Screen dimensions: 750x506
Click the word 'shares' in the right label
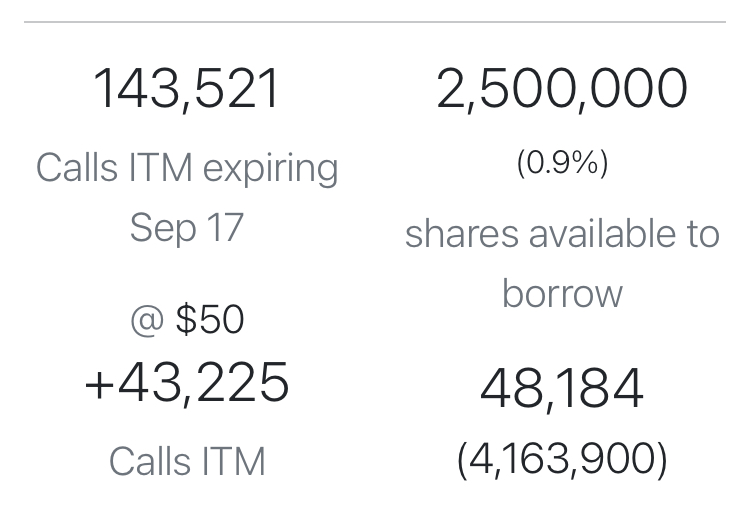462,234
